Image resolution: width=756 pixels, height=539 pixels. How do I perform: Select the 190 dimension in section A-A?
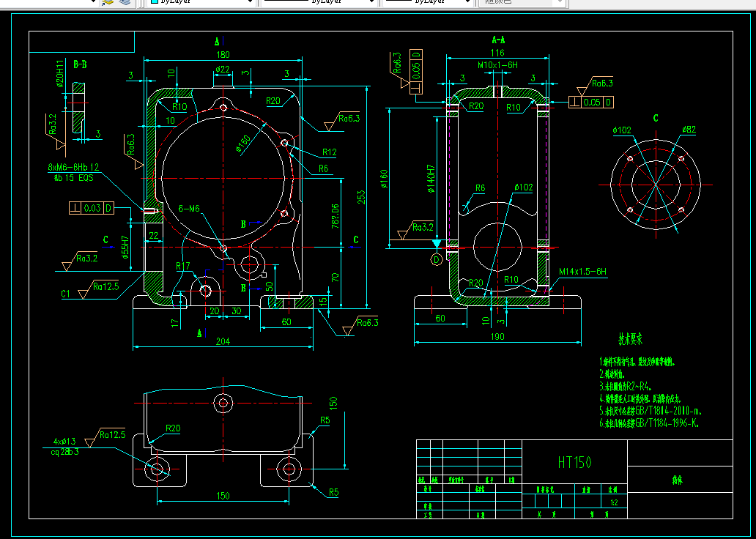point(497,337)
